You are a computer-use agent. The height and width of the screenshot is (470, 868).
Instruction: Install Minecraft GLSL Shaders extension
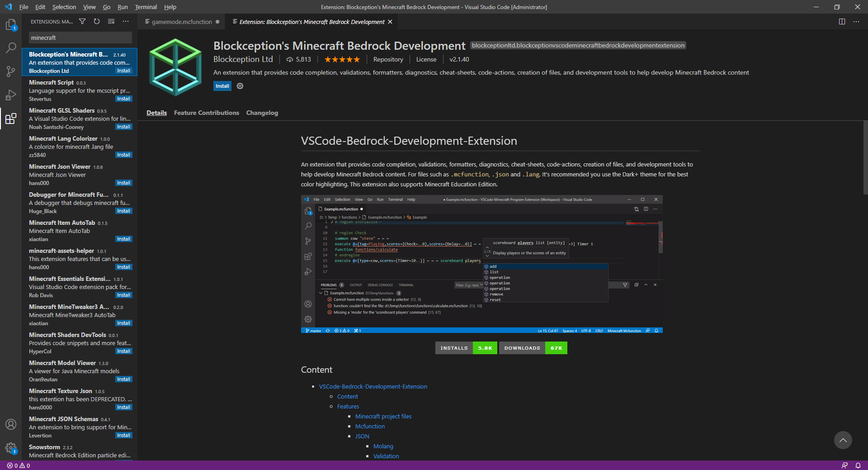[x=124, y=127]
